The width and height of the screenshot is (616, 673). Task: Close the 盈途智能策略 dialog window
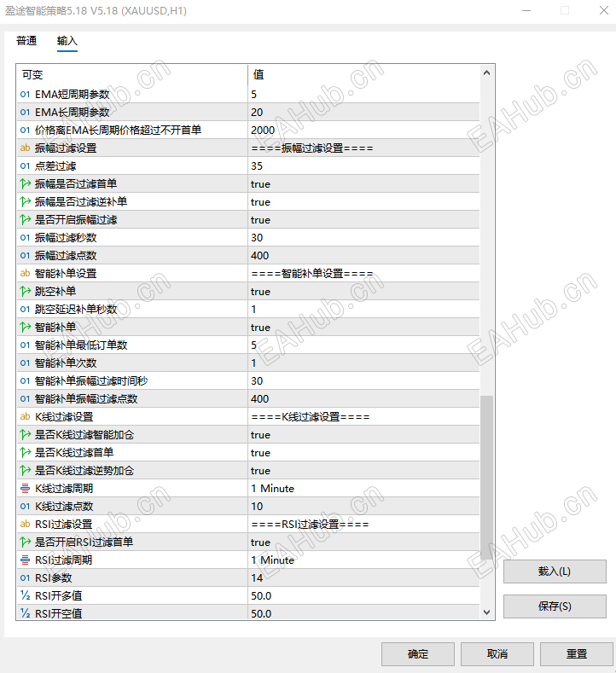pos(603,10)
